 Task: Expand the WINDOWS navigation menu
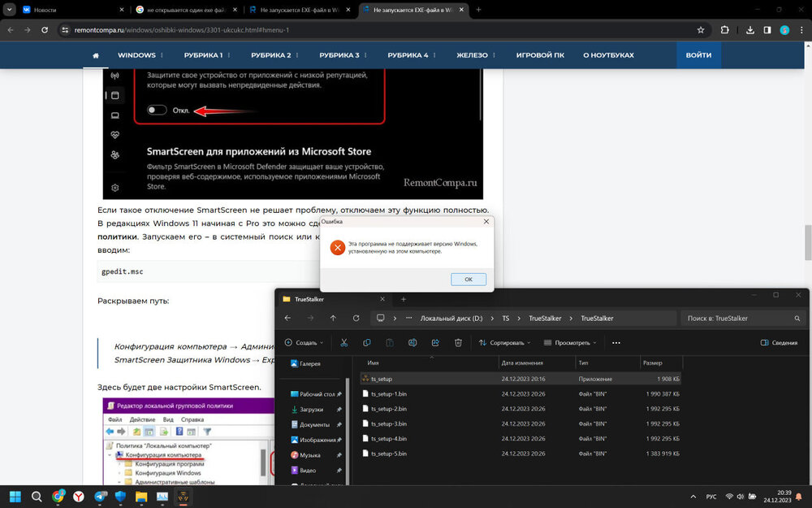pyautogui.click(x=140, y=55)
